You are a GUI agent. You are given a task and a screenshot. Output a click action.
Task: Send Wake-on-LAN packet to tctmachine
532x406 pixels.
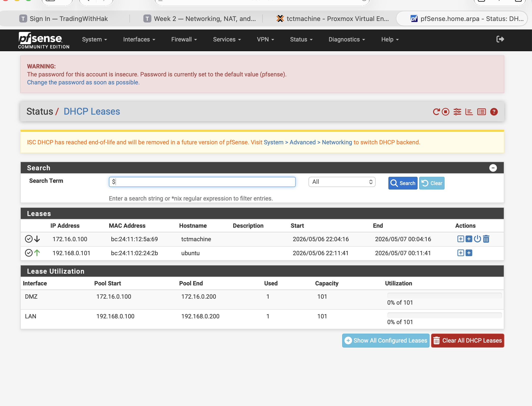[x=477, y=239]
